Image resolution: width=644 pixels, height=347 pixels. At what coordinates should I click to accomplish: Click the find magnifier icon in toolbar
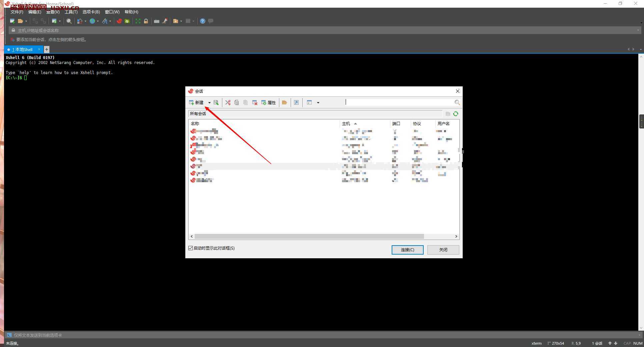click(69, 21)
